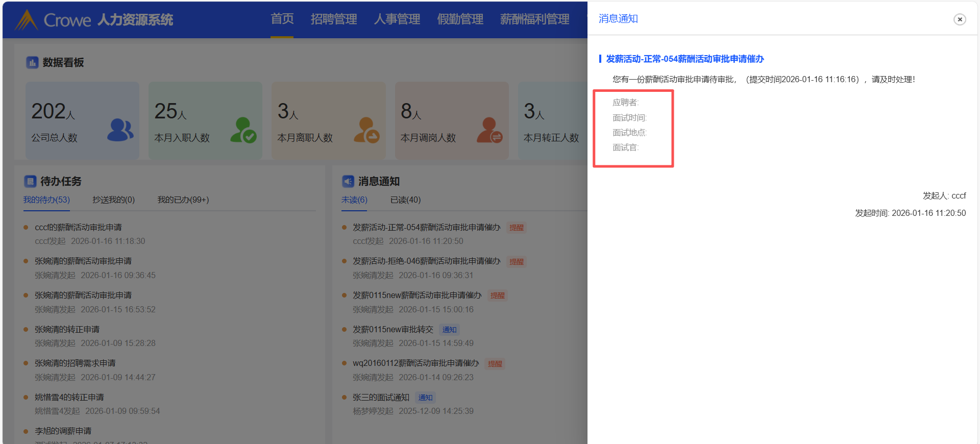Click the 数据看板 chart icon
Image resolution: width=980 pixels, height=444 pixels.
(x=32, y=63)
